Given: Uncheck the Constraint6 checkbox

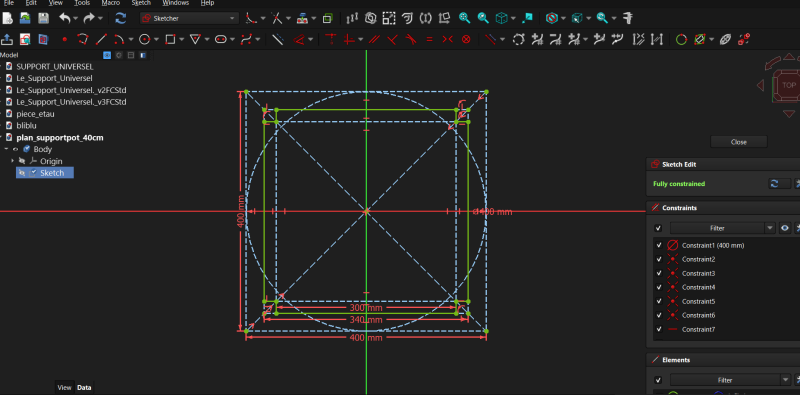Looking at the screenshot, I should 659,315.
